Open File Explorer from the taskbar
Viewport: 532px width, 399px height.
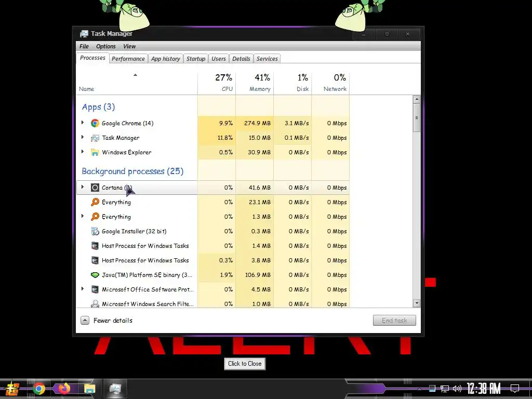click(89, 389)
